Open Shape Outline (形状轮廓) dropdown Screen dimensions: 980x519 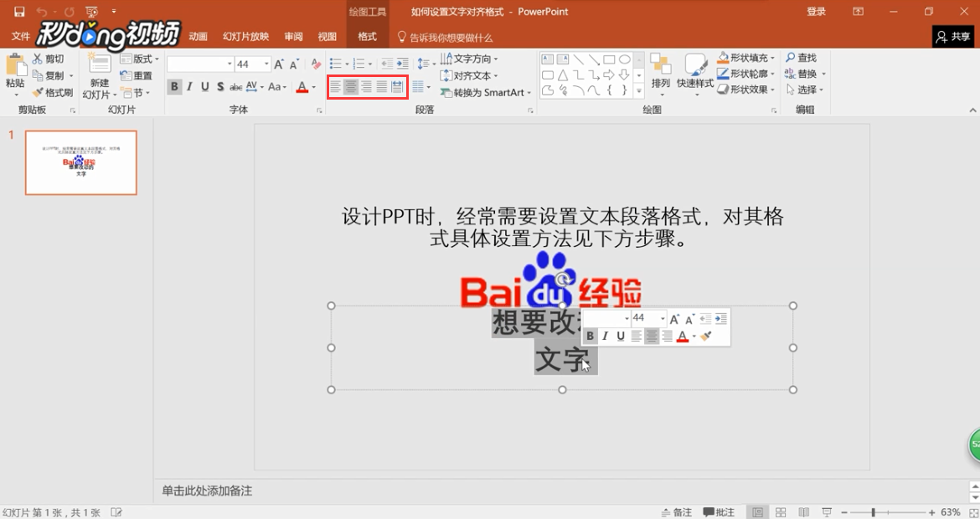pos(746,73)
